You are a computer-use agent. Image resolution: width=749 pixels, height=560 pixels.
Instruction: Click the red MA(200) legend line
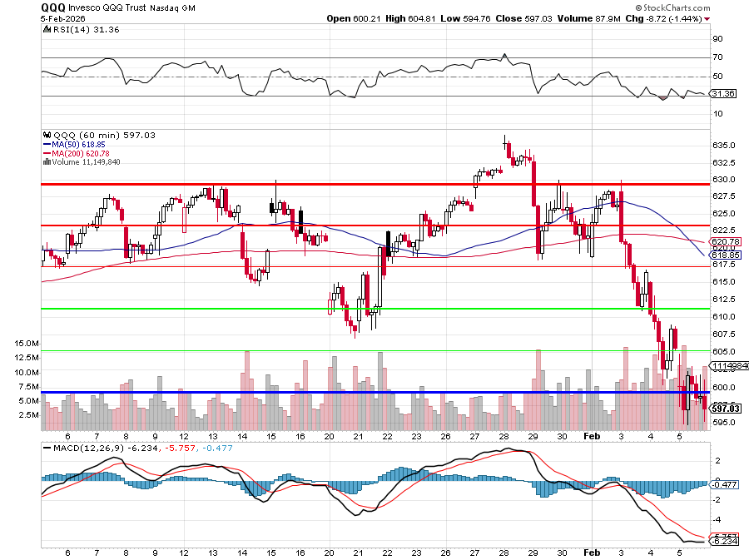46,153
